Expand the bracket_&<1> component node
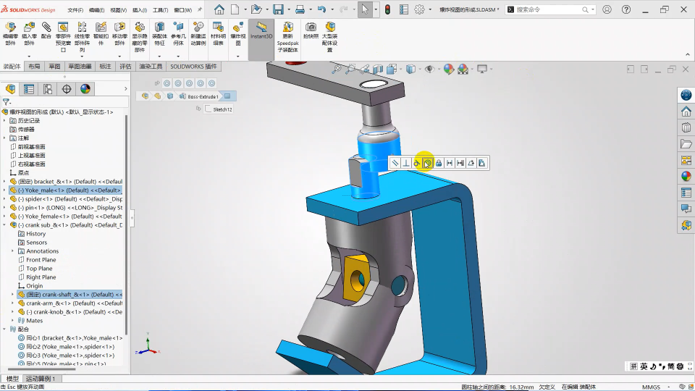The height and width of the screenshot is (391, 695). click(4, 182)
